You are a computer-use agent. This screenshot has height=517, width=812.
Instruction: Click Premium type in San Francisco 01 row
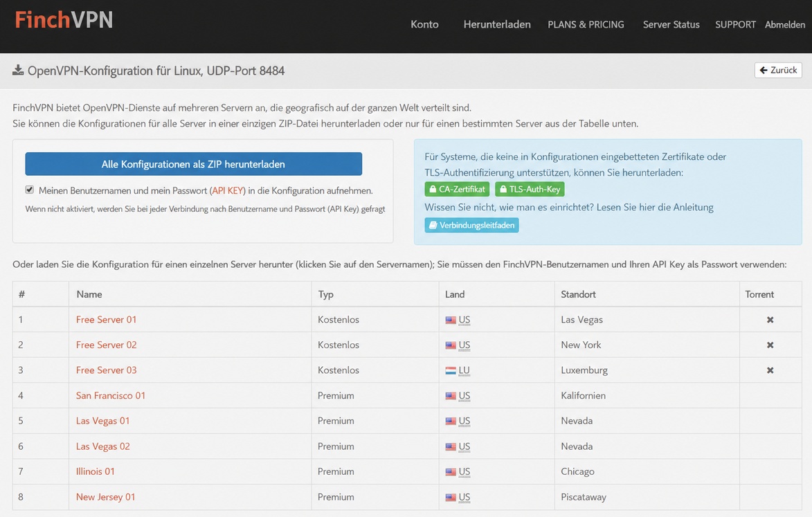(x=336, y=395)
